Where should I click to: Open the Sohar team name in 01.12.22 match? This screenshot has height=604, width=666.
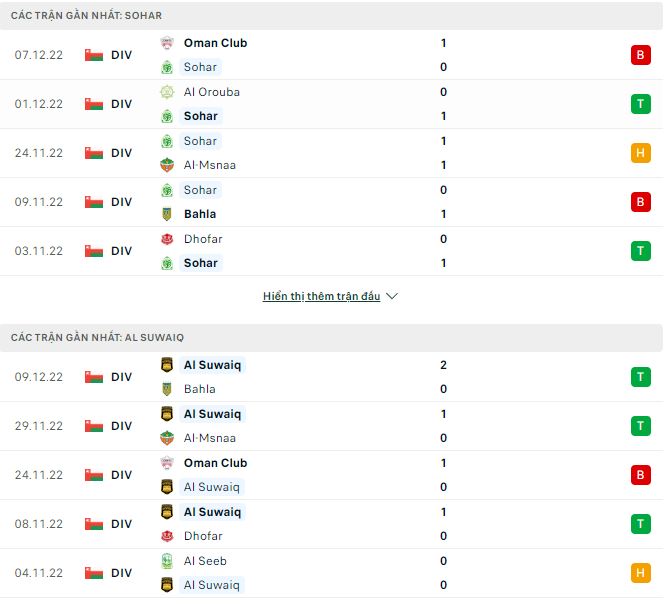coord(200,116)
